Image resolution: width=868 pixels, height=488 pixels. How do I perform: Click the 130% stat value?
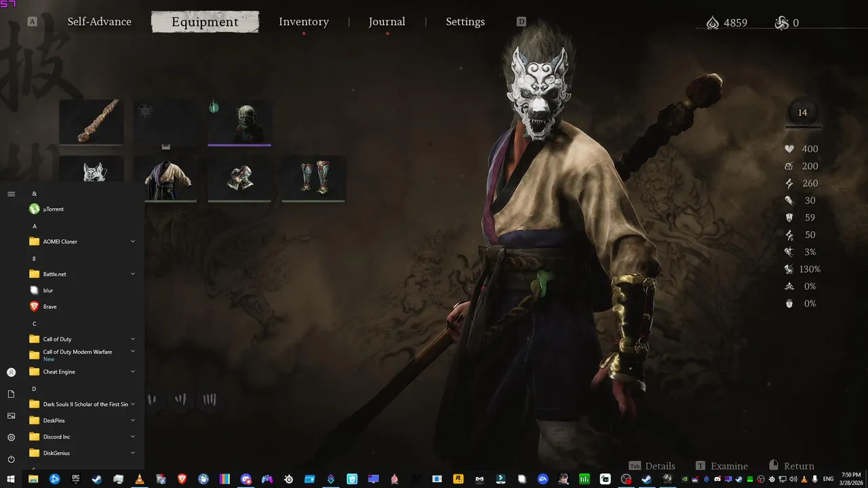[x=810, y=269]
